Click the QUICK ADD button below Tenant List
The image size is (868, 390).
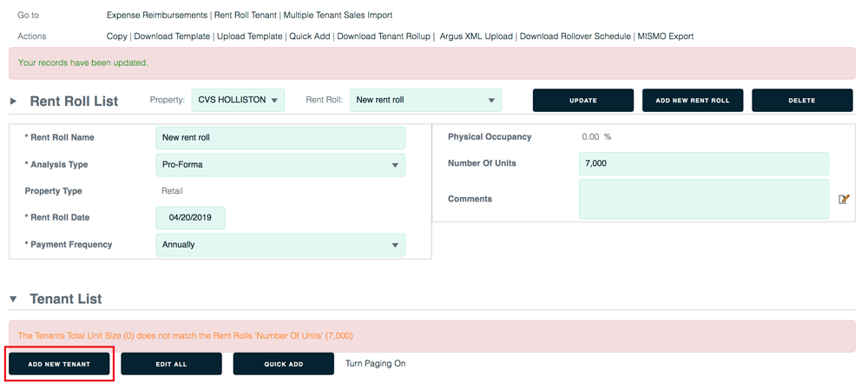tap(284, 364)
